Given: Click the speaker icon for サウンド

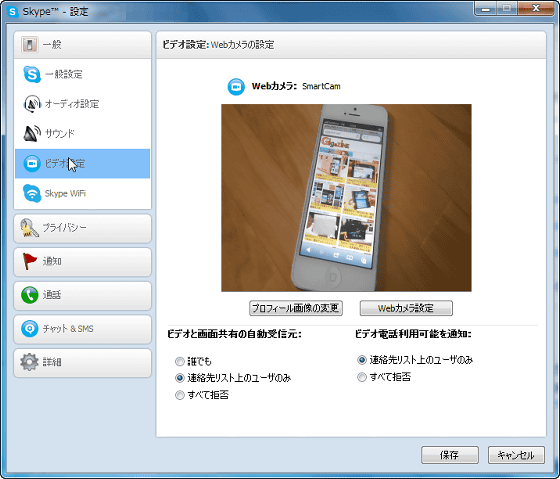Looking at the screenshot, I should click(32, 134).
